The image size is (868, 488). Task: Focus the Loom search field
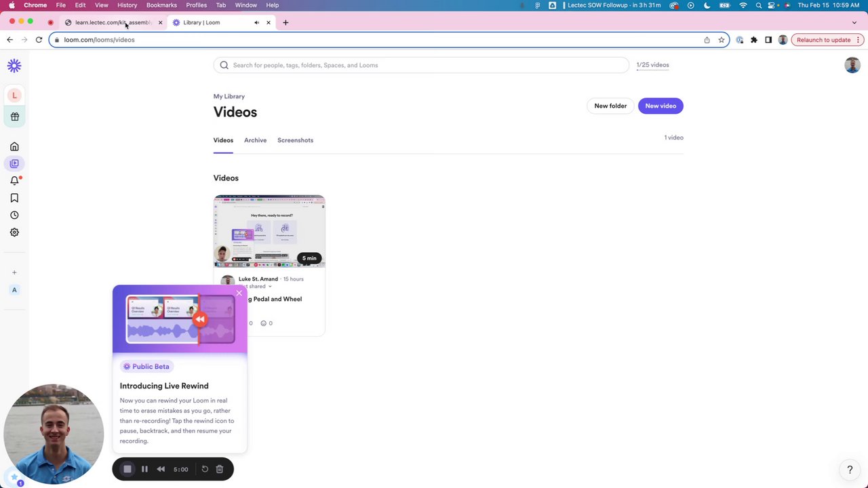421,65
